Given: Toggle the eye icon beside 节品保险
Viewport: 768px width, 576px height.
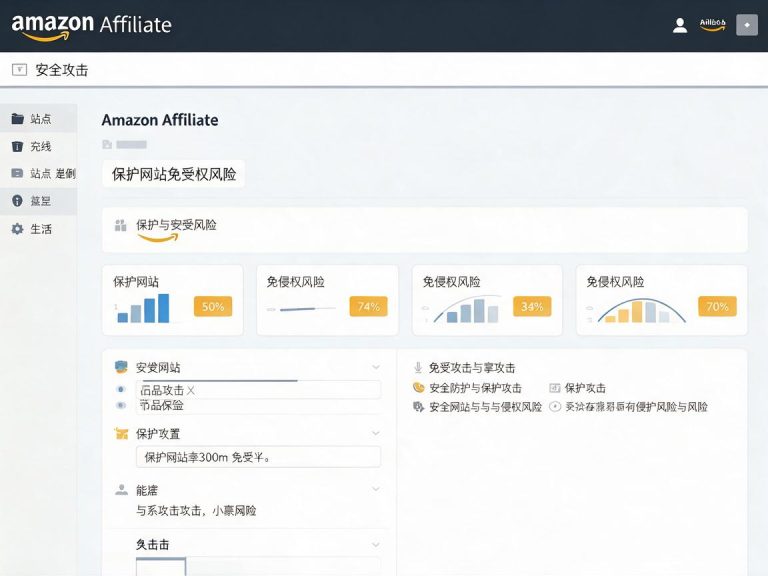Looking at the screenshot, I should [x=121, y=406].
